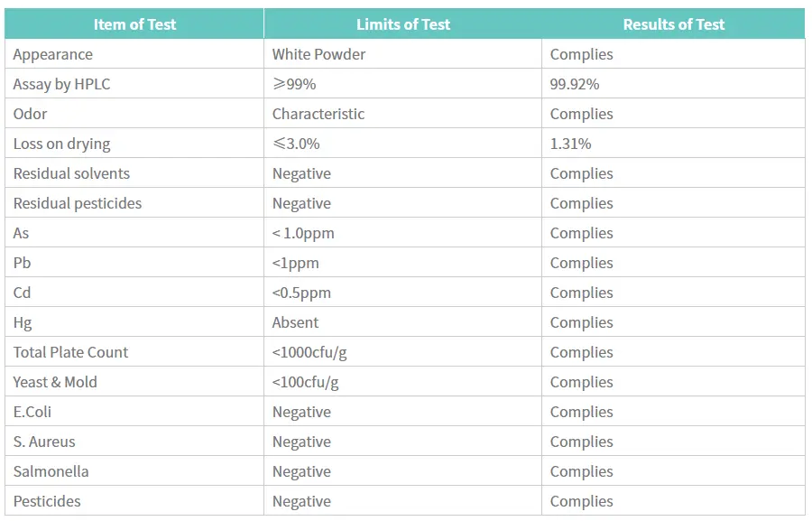
Task: Select the 'Residual pesticides' cell
Action: [x=78, y=203]
